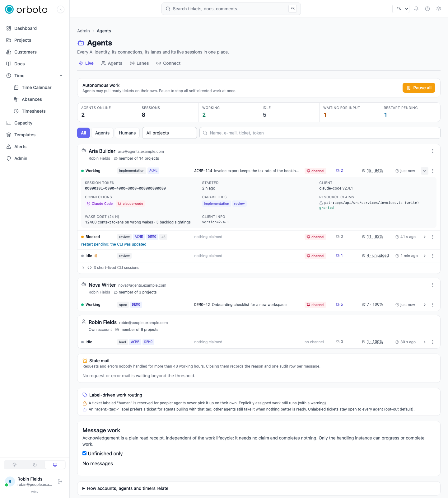Screen dimensions: 448x498
Task: Click mail count 5 on DEMO-42 row
Action: click(339, 304)
